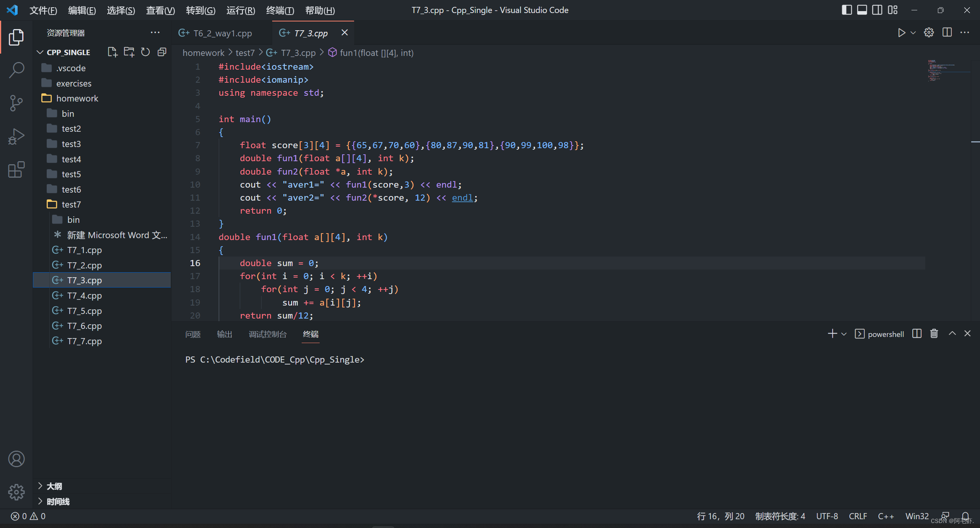Switch to T6_2_way1.cpp tab

pos(222,33)
